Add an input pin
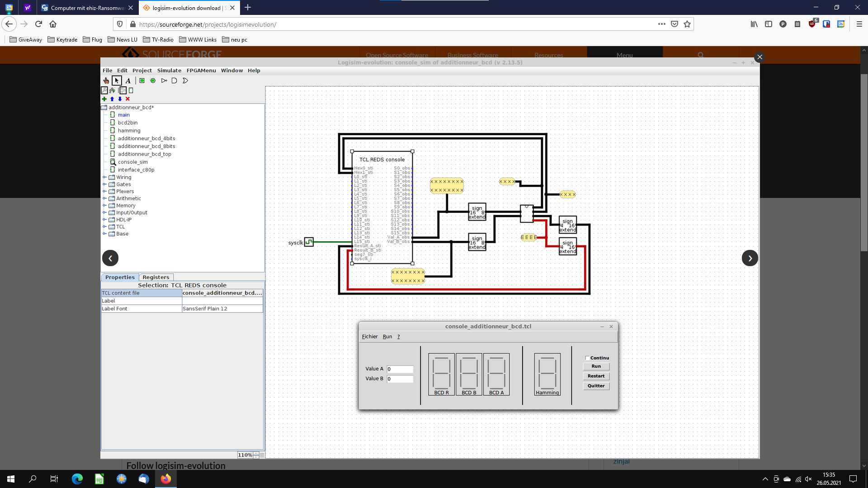868x488 pixels. coord(142,80)
